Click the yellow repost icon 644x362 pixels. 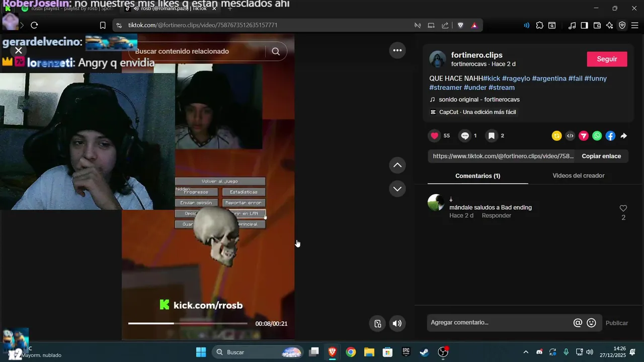[x=556, y=136]
